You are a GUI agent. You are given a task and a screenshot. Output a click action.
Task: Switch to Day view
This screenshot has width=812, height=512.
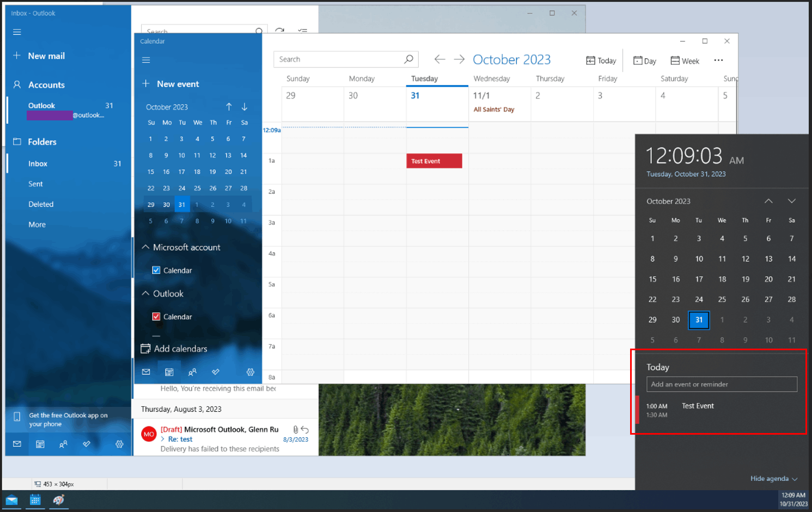click(644, 60)
